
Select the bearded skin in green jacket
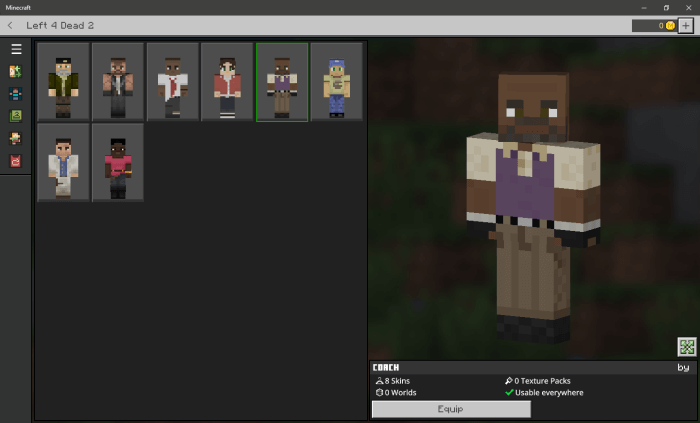63,81
